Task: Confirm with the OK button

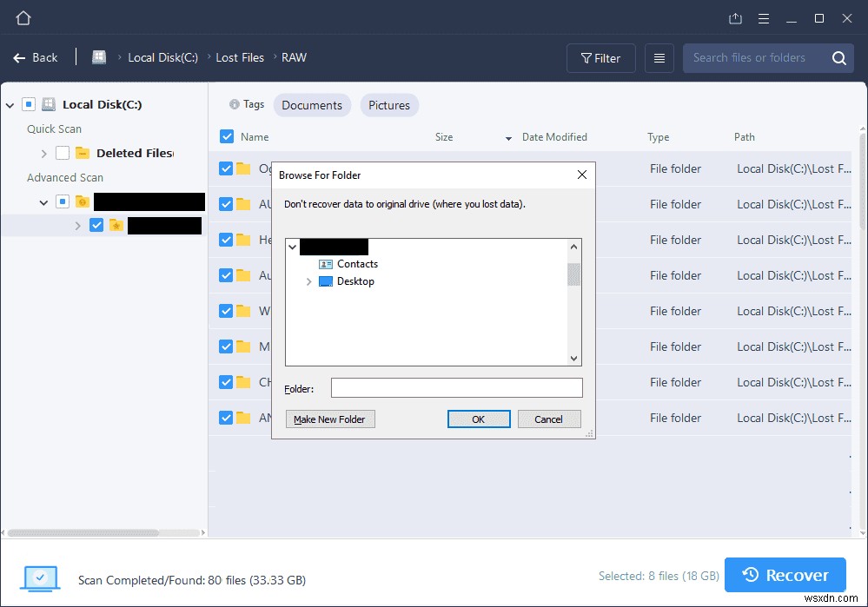Action: click(x=478, y=419)
